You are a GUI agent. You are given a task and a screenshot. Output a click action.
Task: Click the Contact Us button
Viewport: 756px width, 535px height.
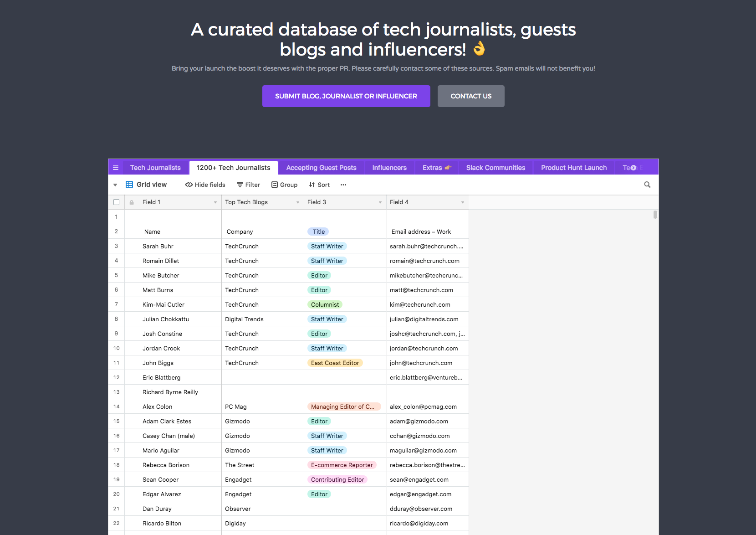pyautogui.click(x=471, y=96)
